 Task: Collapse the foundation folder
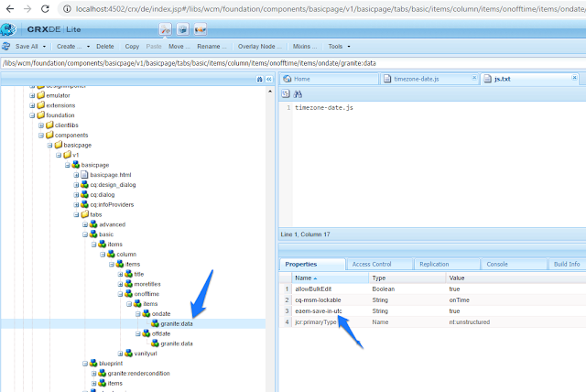[x=32, y=115]
